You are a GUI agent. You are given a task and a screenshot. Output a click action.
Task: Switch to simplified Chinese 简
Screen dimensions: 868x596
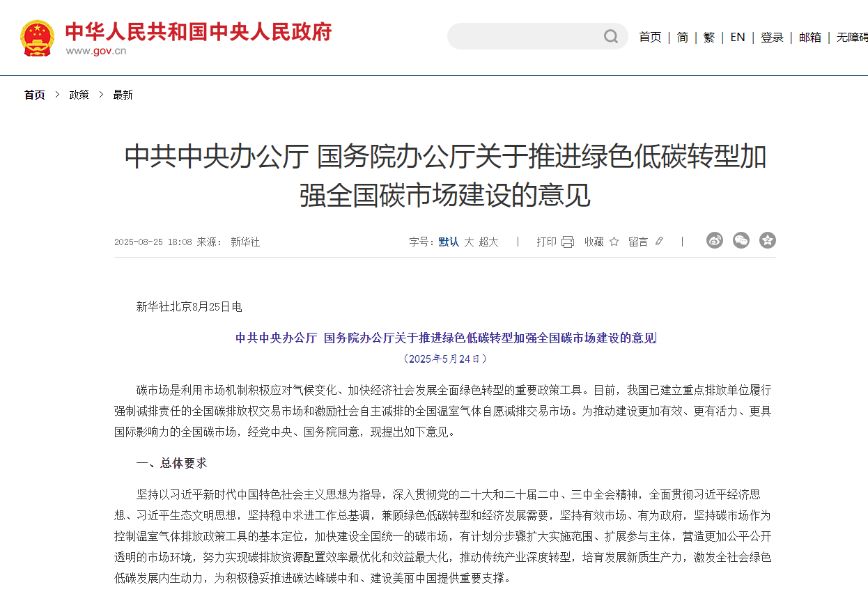tap(683, 37)
